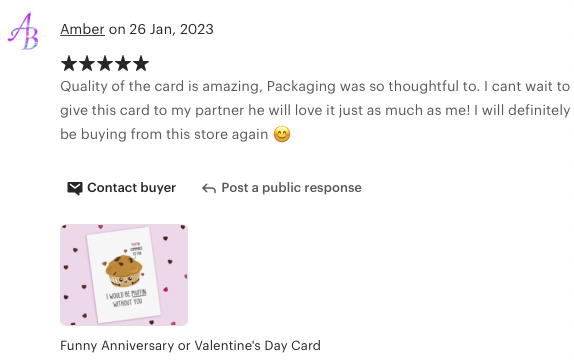The image size is (574, 361).
Task: Open Amber's buyer profile link
Action: tap(82, 29)
